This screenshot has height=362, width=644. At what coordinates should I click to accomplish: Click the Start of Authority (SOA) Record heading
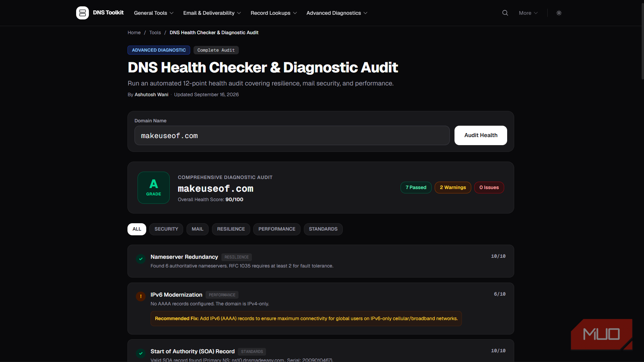click(x=193, y=352)
